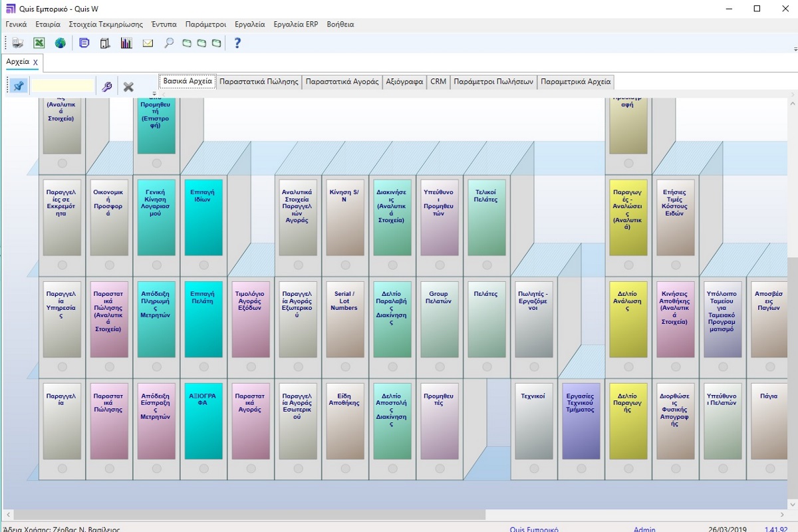The height and width of the screenshot is (532, 798).
Task: Click the printer icon in the toolbar
Action: pos(18,43)
